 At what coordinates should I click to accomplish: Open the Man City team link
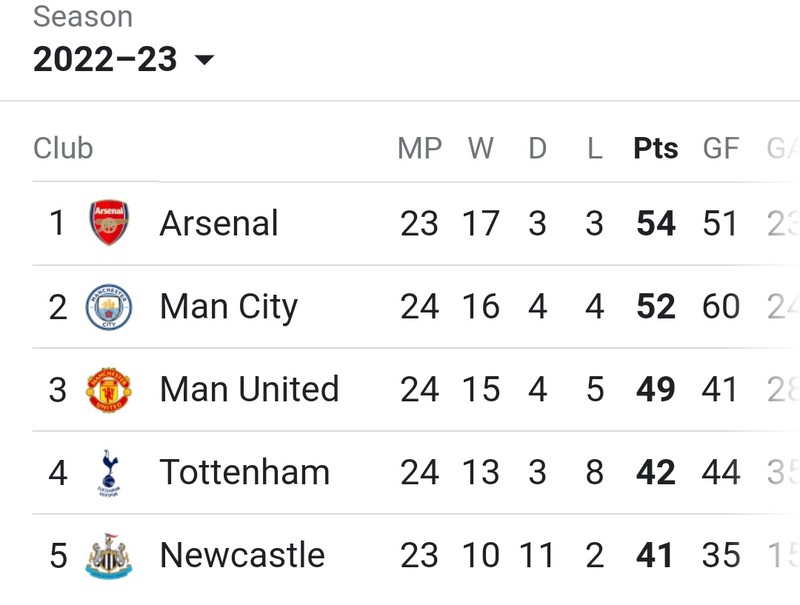[229, 307]
